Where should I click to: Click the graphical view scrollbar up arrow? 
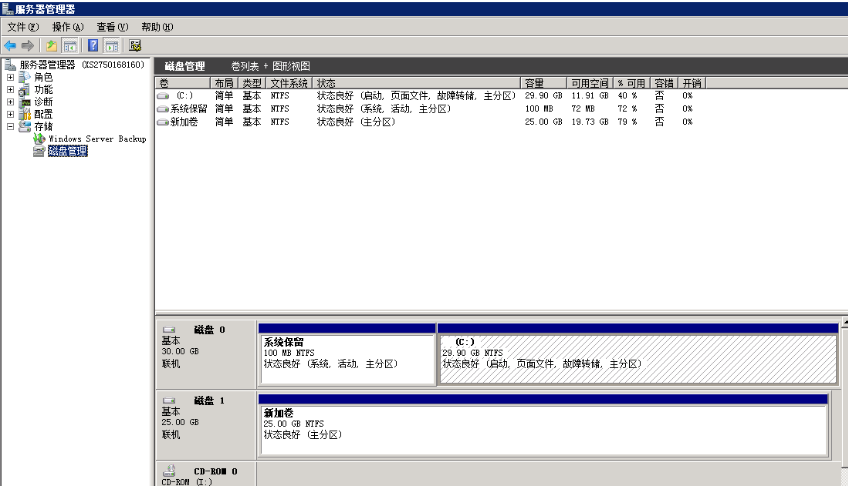click(844, 322)
